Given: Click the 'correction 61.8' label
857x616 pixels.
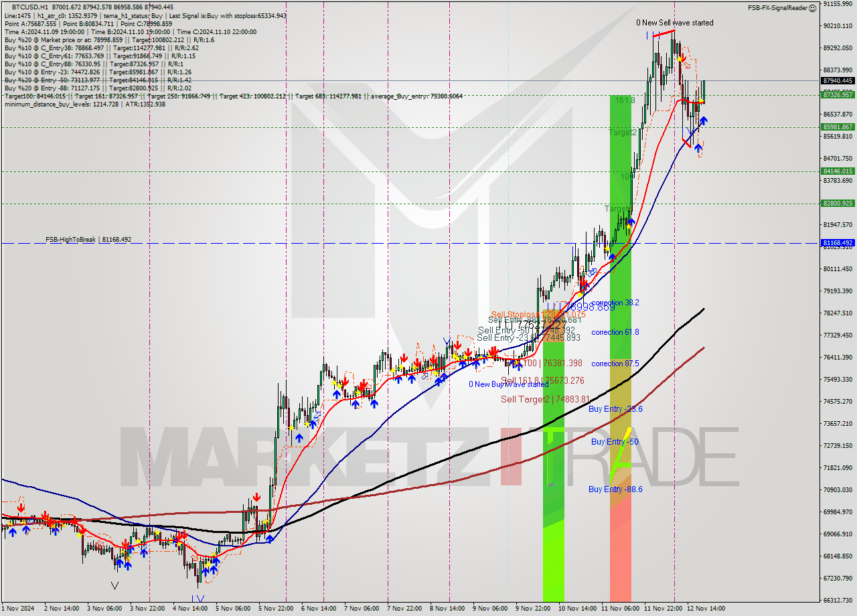Looking at the screenshot, I should point(615,332).
